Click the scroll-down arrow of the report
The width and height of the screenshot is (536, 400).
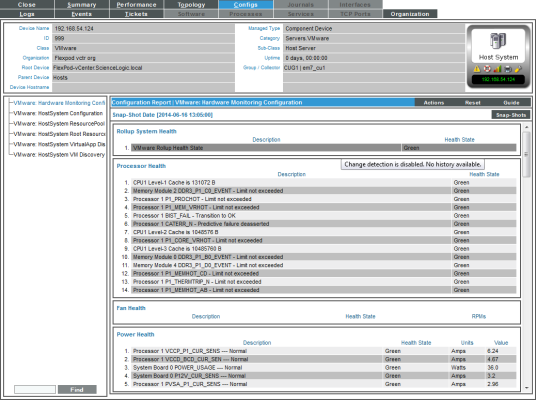(527, 388)
